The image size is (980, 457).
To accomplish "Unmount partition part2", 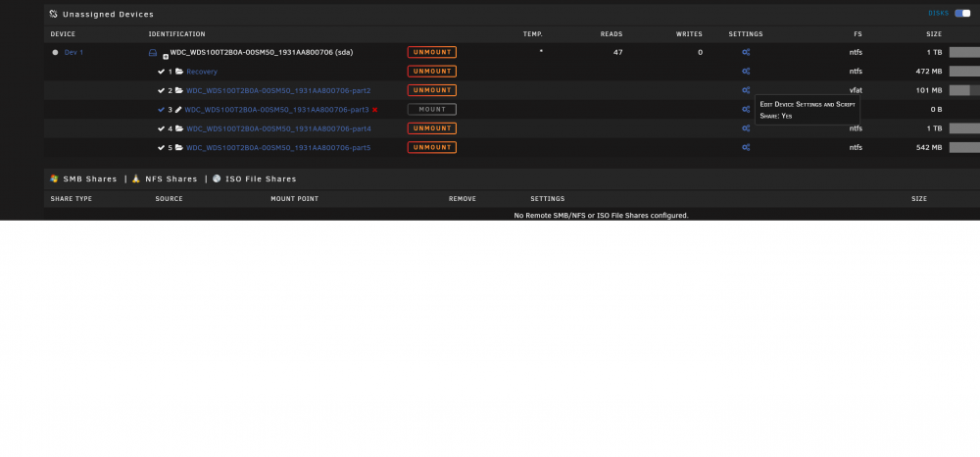I will point(432,90).
